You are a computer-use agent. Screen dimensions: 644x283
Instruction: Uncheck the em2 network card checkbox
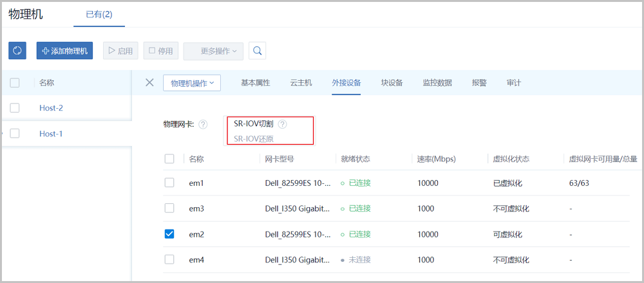pos(169,234)
